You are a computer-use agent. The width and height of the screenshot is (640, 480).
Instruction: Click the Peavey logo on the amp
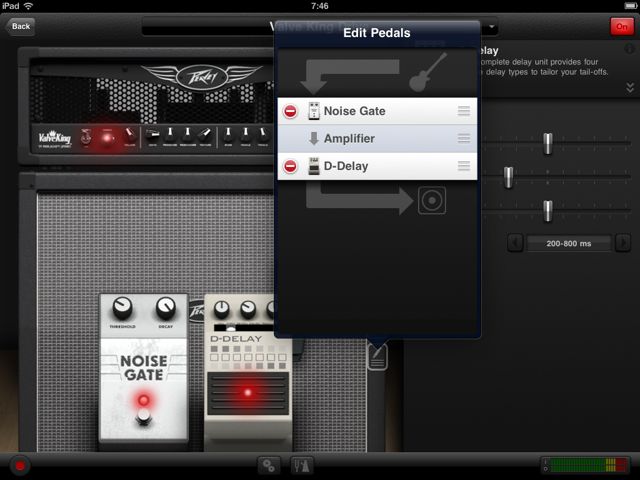(202, 76)
